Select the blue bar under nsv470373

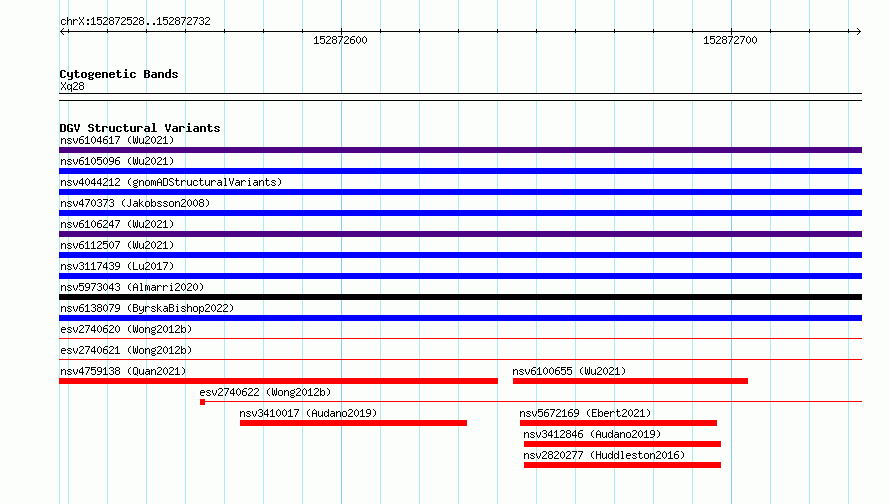click(460, 213)
